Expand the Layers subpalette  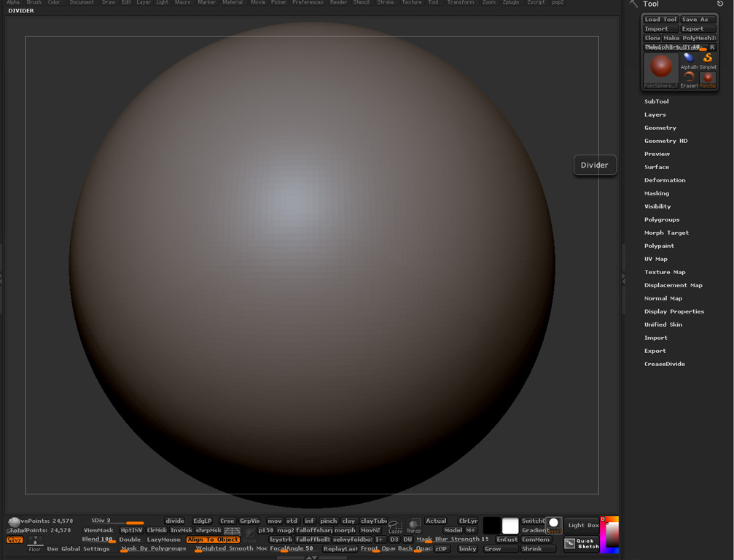[655, 114]
